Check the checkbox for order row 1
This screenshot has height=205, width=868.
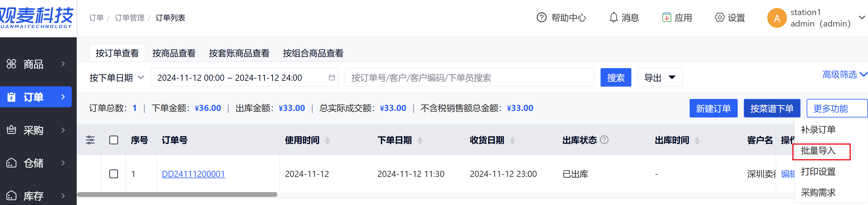[114, 174]
